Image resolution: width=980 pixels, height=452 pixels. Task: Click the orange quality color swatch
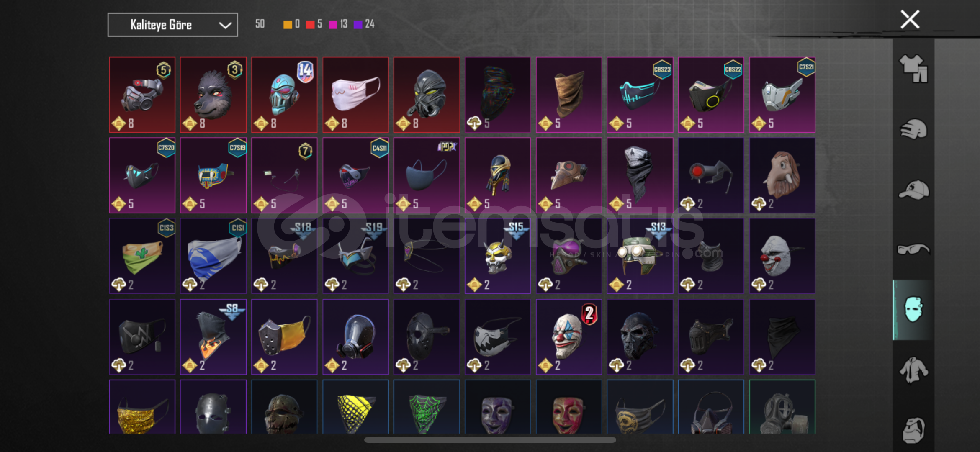point(288,25)
